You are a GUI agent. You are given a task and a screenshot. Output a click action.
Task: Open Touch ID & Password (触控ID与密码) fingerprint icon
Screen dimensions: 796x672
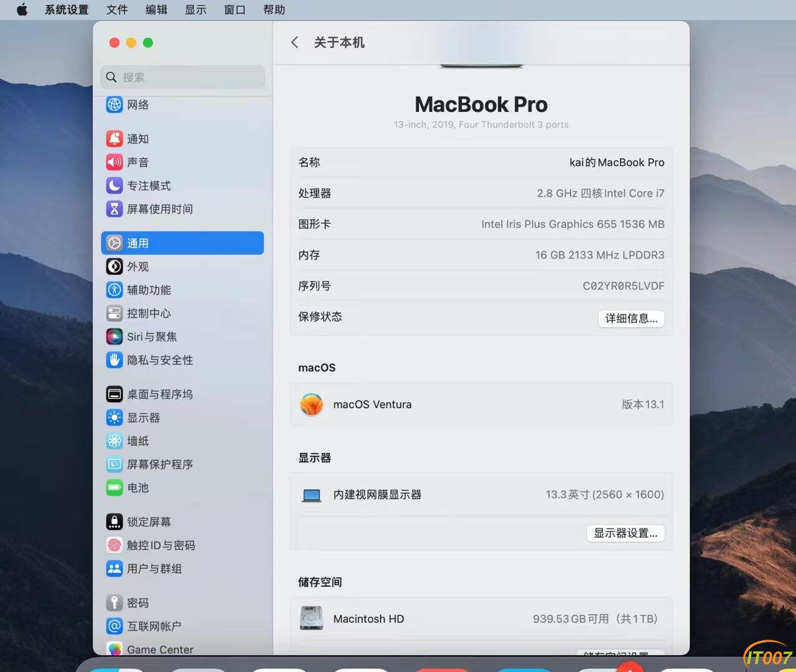(x=115, y=545)
